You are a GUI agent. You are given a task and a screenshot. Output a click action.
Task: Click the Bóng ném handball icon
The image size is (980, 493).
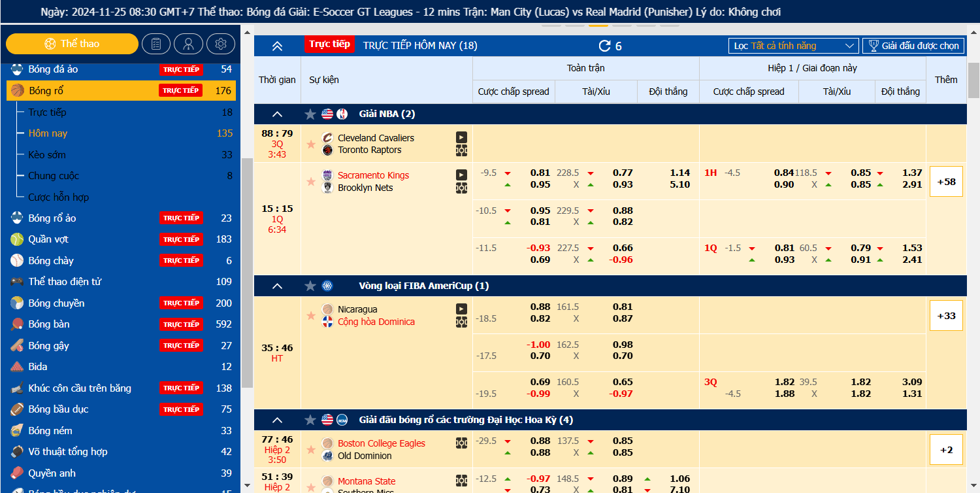coord(17,431)
